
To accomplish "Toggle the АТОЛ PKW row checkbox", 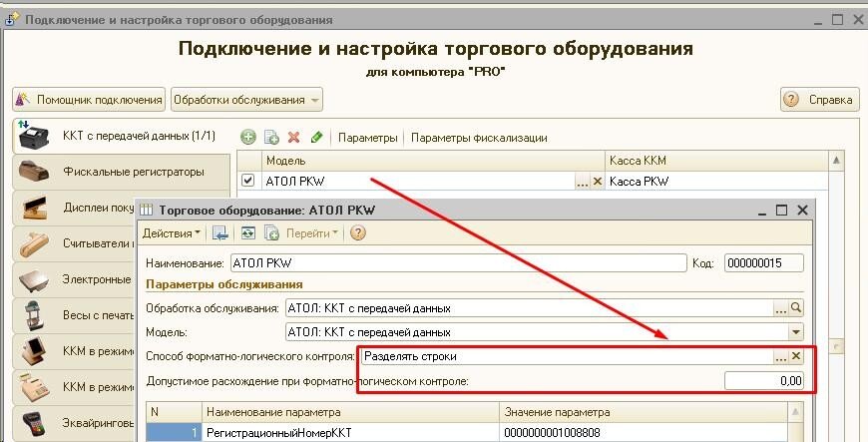I will coord(248,181).
